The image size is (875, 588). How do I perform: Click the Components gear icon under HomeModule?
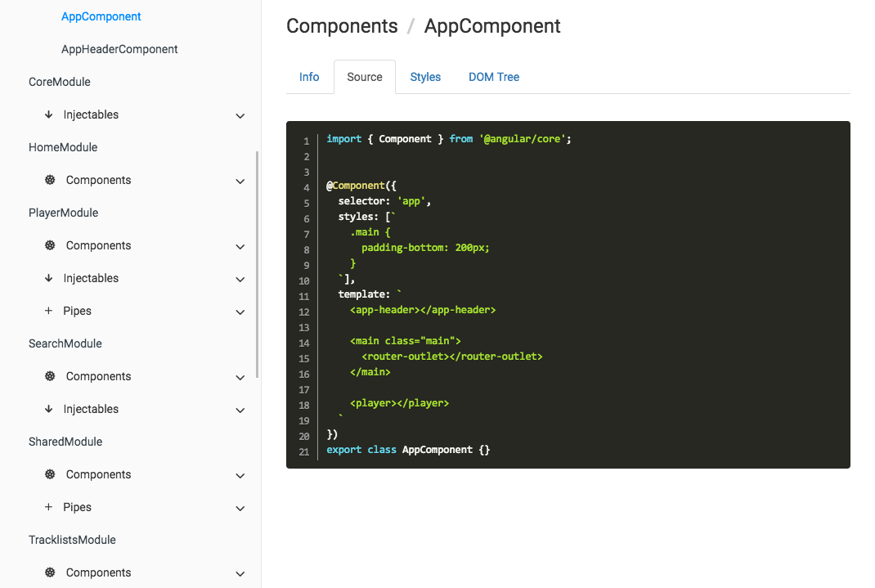49,180
